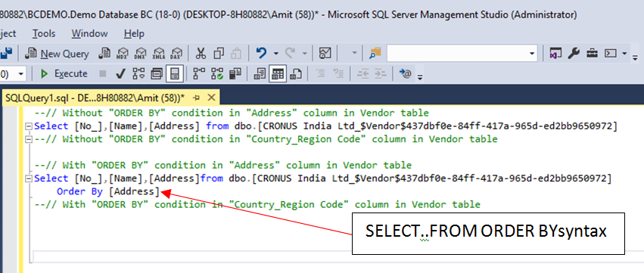Click the 'With ORDER BY' Country_Region Code comment
The image size is (644, 273).
pos(257,204)
